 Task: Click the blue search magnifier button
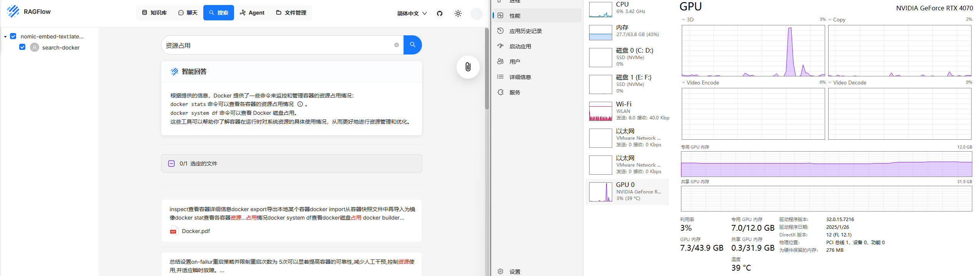pyautogui.click(x=412, y=45)
